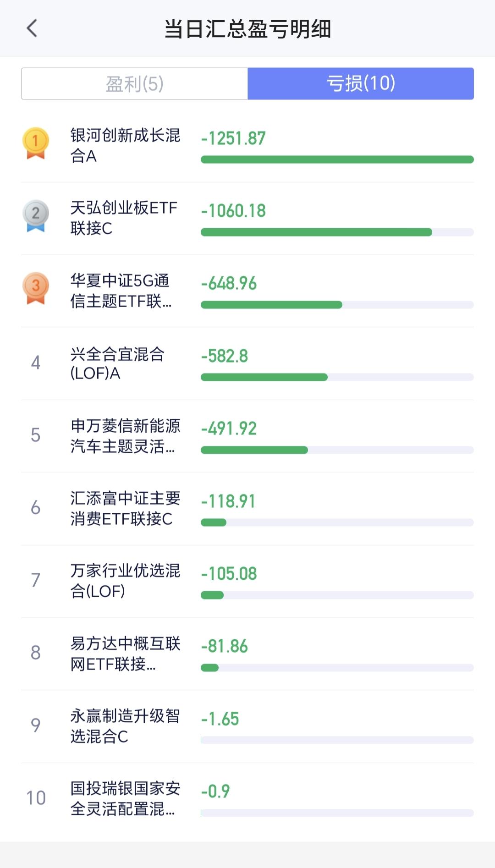Screen dimensions: 495x868
Task: Tap the back arrow icon
Action: click(x=32, y=28)
